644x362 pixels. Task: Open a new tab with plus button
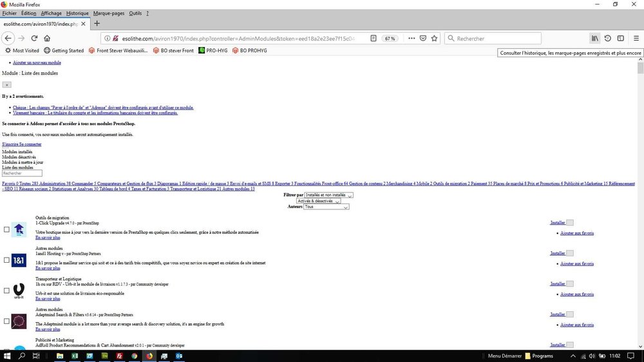coord(97,23)
